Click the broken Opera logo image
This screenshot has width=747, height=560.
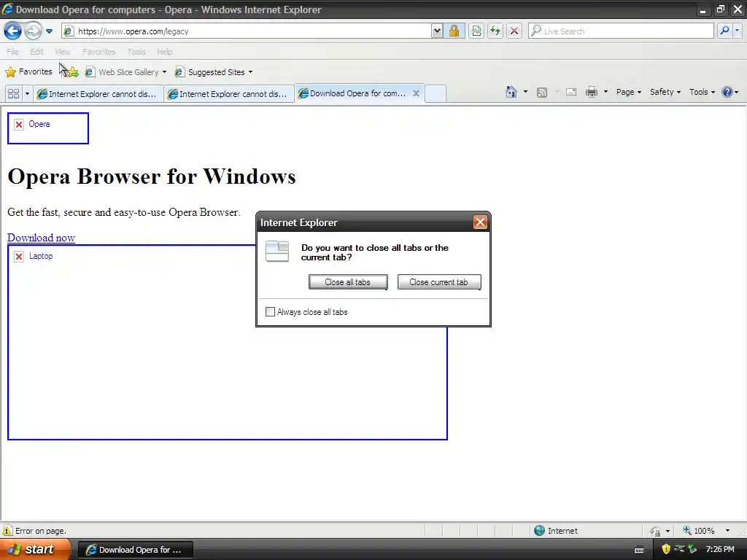(48, 128)
